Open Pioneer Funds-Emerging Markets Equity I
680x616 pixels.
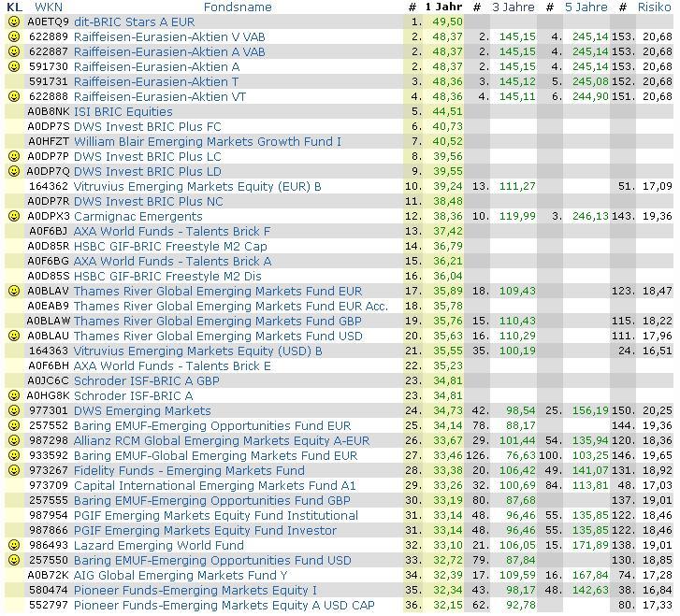click(x=195, y=590)
